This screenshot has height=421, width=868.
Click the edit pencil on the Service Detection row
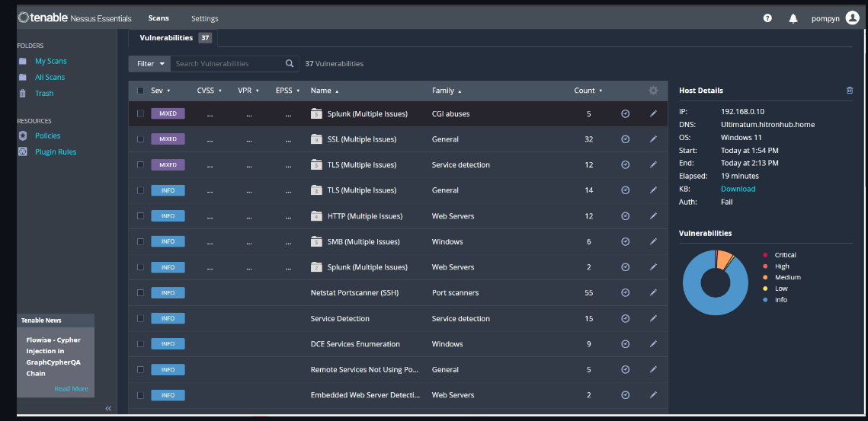(x=653, y=318)
